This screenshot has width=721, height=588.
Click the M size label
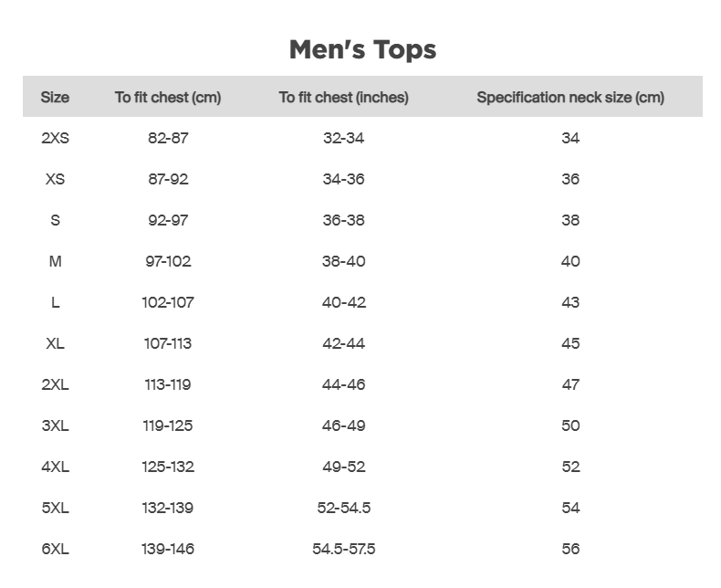tap(55, 261)
